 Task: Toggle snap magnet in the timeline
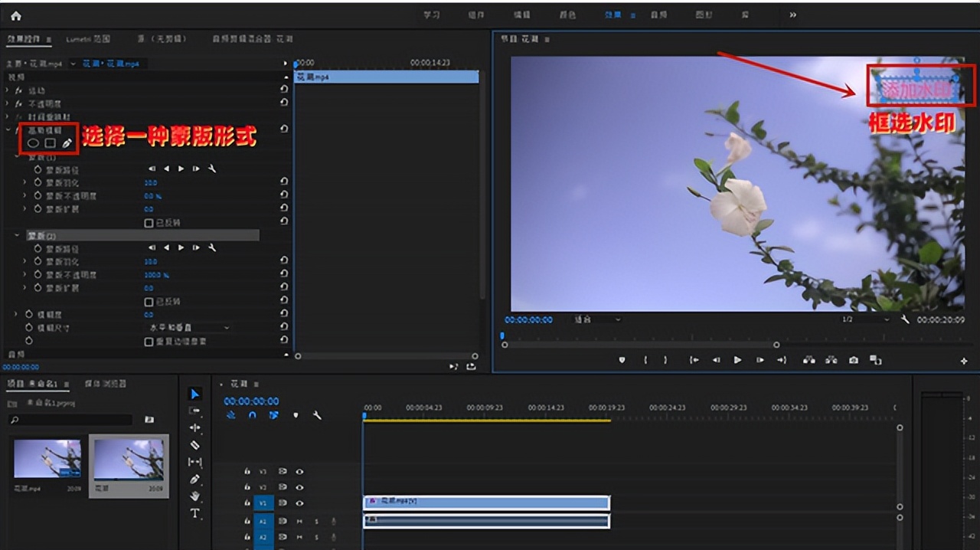[x=252, y=416]
